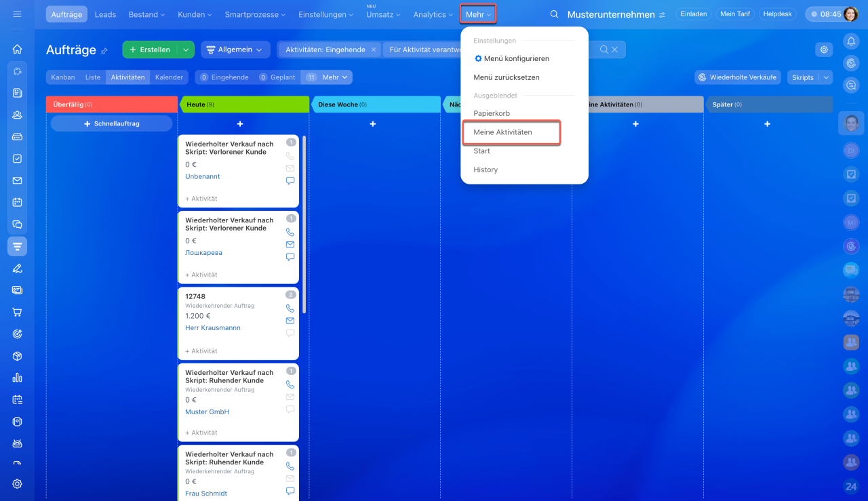Viewport: 868px width, 501px height.
Task: Switch to the Kanban view tab
Action: 63,77
